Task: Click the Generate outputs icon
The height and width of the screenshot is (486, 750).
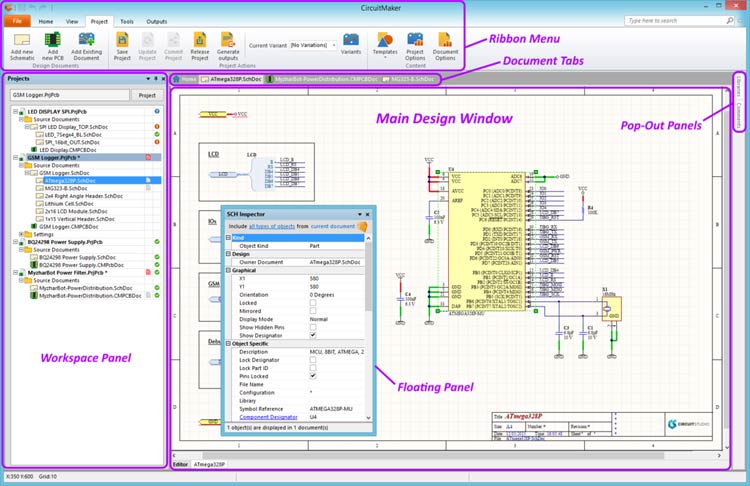Action: 228,40
